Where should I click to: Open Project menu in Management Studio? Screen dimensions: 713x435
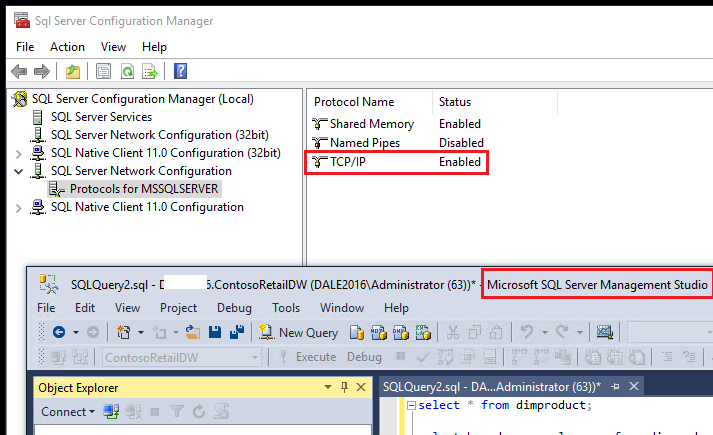pos(178,308)
